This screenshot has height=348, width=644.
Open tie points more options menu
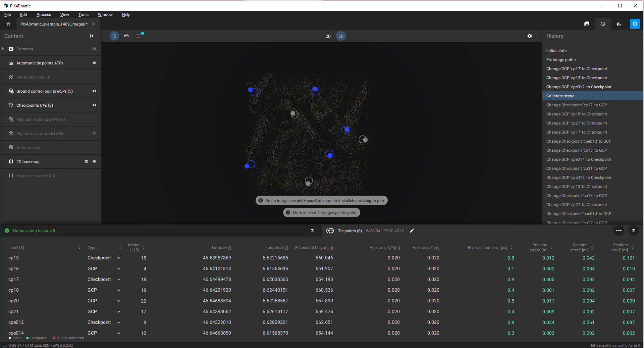point(619,231)
